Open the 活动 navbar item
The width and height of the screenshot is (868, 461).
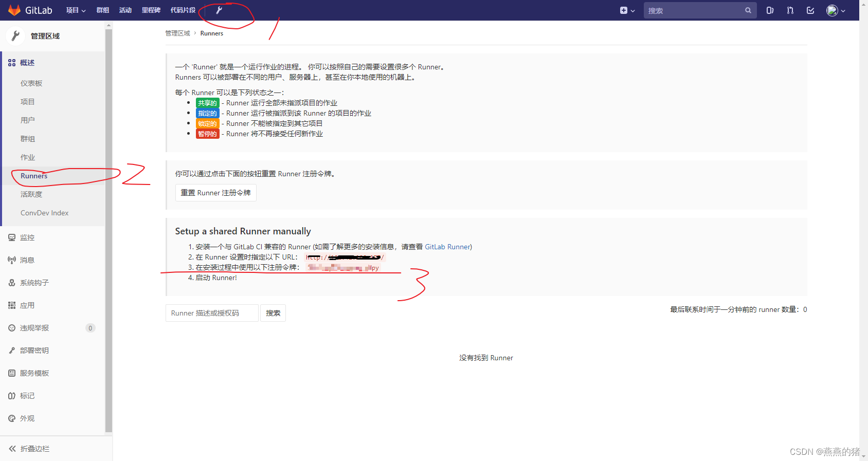[x=125, y=10]
